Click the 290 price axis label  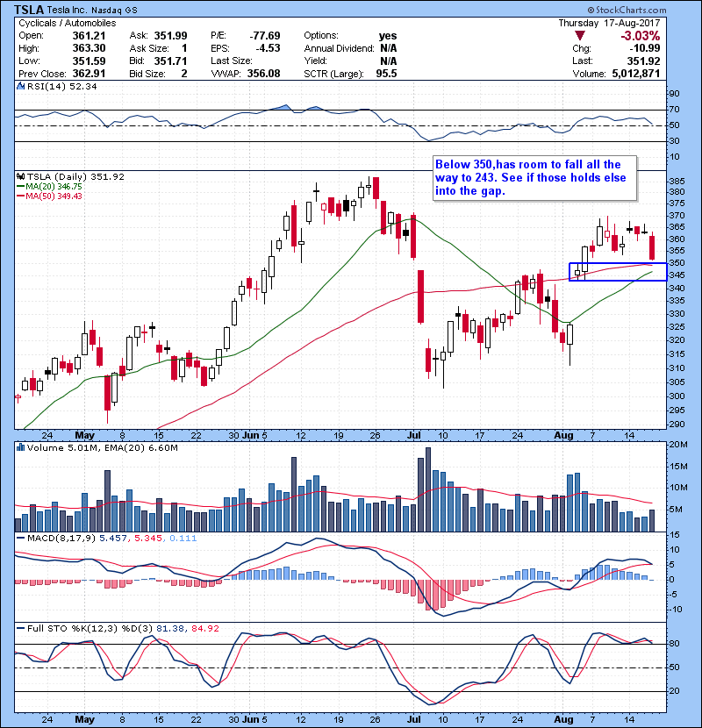pyautogui.click(x=677, y=424)
